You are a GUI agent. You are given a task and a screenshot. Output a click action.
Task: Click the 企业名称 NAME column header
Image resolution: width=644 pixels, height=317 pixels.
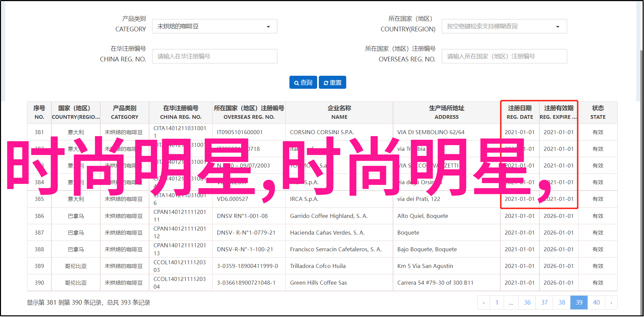tap(339, 112)
